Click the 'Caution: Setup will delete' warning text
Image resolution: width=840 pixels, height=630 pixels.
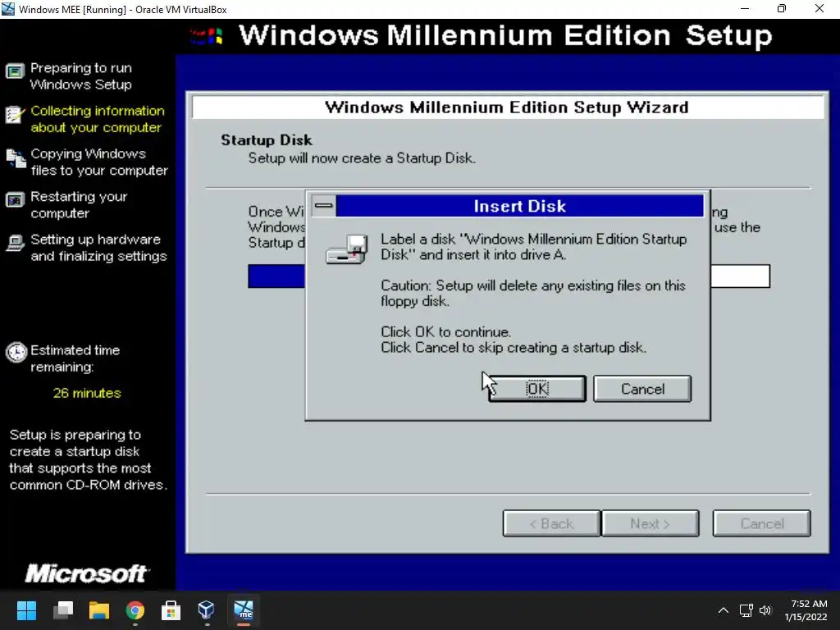coord(533,293)
